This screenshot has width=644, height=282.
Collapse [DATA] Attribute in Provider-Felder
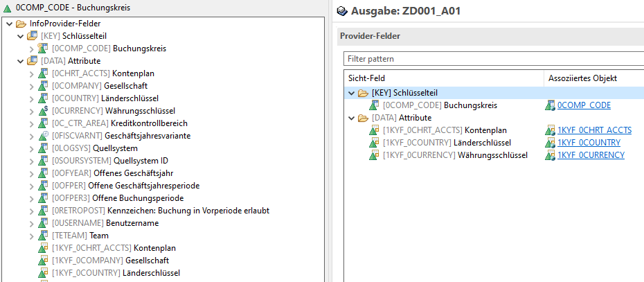click(351, 118)
